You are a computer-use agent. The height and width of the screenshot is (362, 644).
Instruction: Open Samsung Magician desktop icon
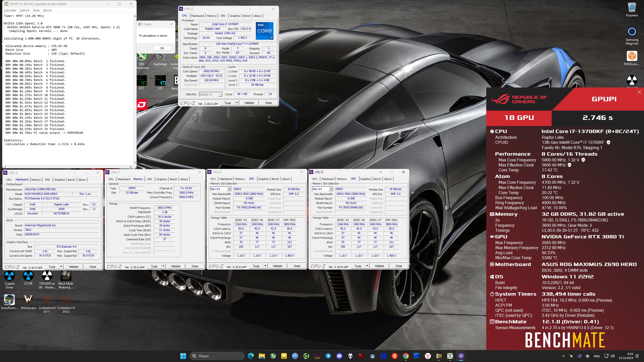pyautogui.click(x=632, y=36)
